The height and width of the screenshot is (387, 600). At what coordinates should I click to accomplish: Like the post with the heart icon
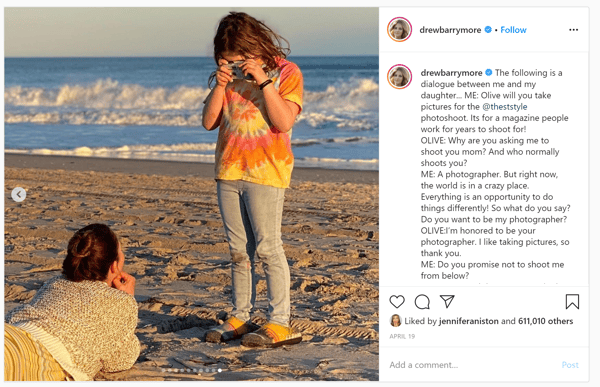tap(397, 302)
